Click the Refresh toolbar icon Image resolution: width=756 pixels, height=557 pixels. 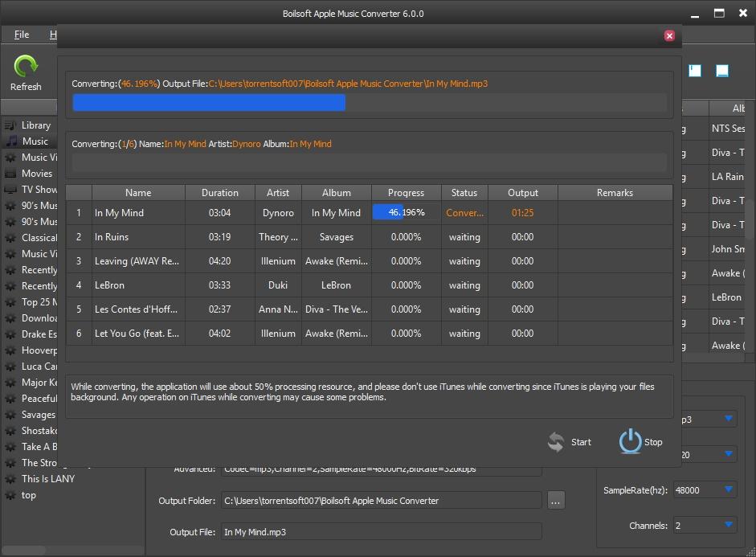point(26,66)
